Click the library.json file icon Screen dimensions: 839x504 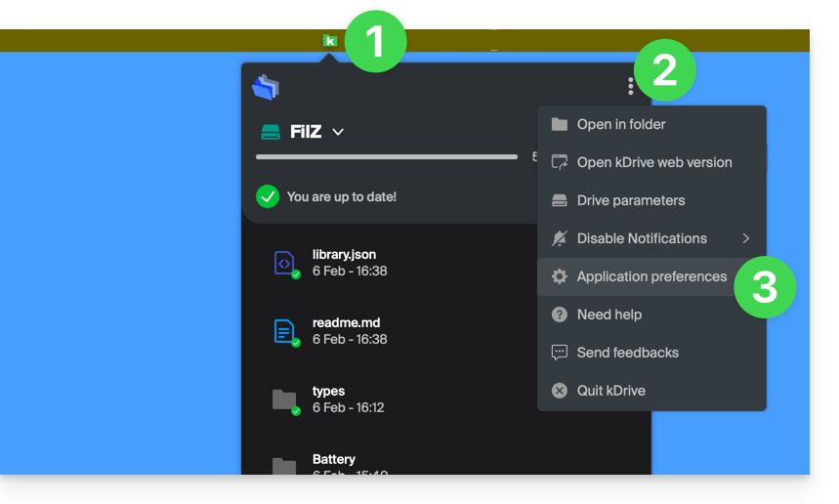(284, 263)
